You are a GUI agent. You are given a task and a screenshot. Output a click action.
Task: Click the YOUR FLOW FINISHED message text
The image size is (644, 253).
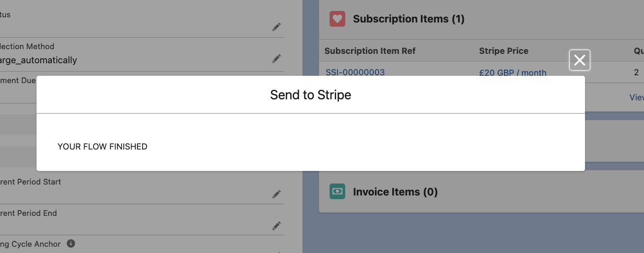click(102, 146)
